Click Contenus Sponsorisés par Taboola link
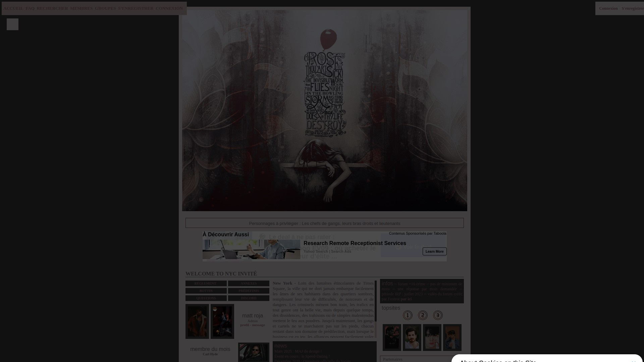The image size is (644, 362). coord(418,233)
